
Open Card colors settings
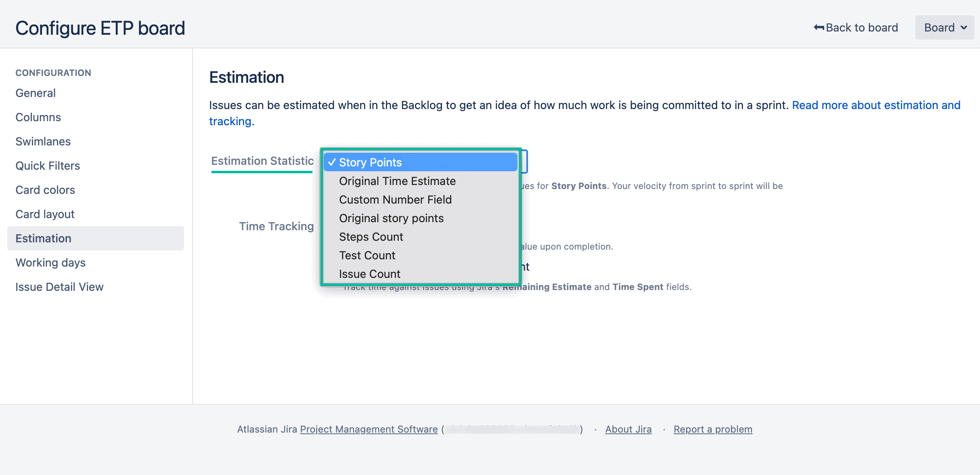pyautogui.click(x=45, y=190)
